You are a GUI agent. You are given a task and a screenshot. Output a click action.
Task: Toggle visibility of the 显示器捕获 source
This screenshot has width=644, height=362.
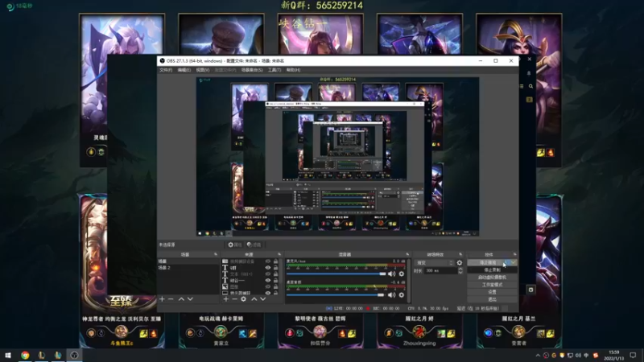pos(268,293)
